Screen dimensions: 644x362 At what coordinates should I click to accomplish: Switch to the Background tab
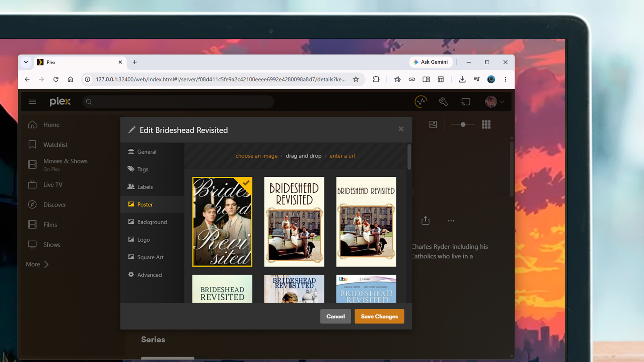tap(152, 222)
